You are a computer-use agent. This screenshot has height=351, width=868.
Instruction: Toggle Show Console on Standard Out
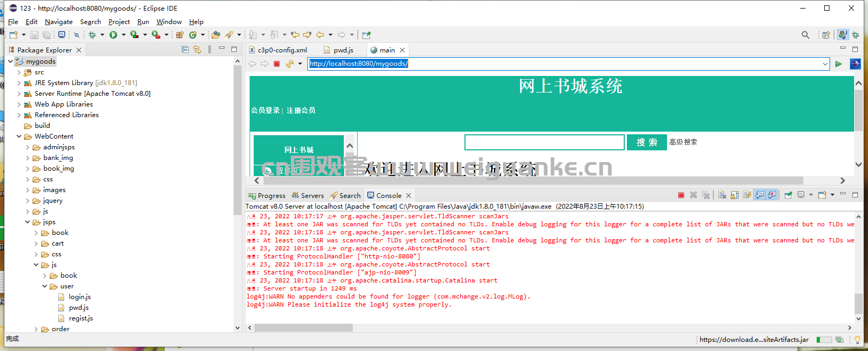pos(759,195)
